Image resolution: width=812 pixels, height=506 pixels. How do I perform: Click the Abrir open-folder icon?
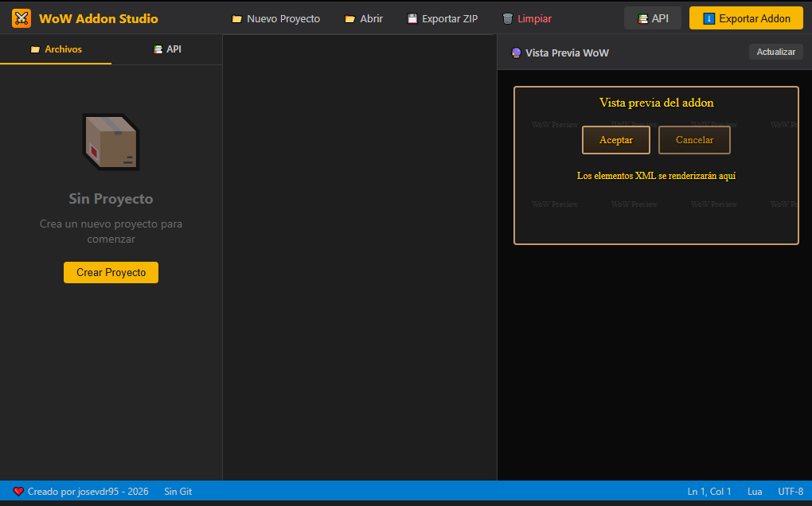point(349,19)
